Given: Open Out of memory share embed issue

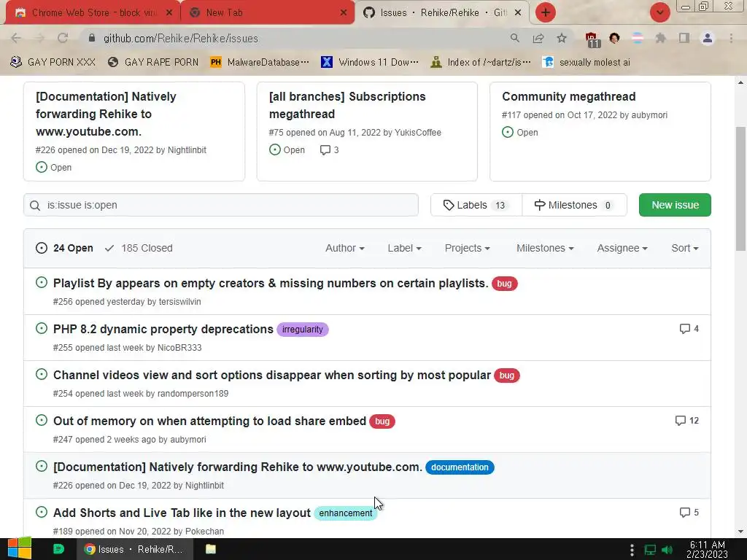Looking at the screenshot, I should coord(209,421).
